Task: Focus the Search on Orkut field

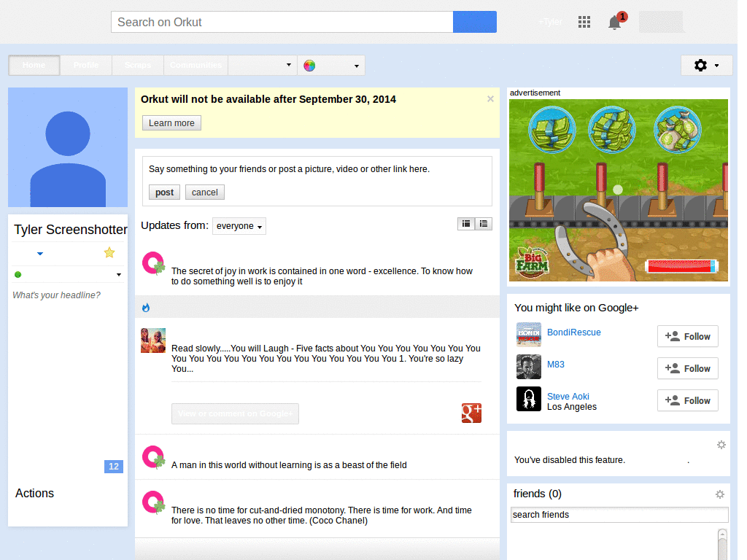Action: tap(282, 22)
